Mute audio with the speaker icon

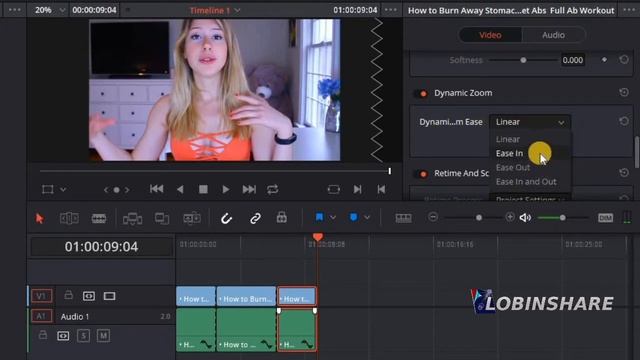coord(525,218)
